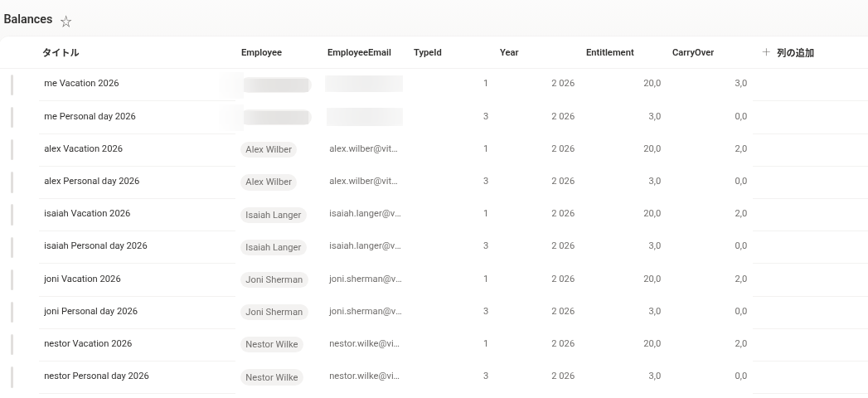The image size is (868, 398).
Task: Select the 'me Personal day 2026' row by its left handle
Action: pos(12,118)
